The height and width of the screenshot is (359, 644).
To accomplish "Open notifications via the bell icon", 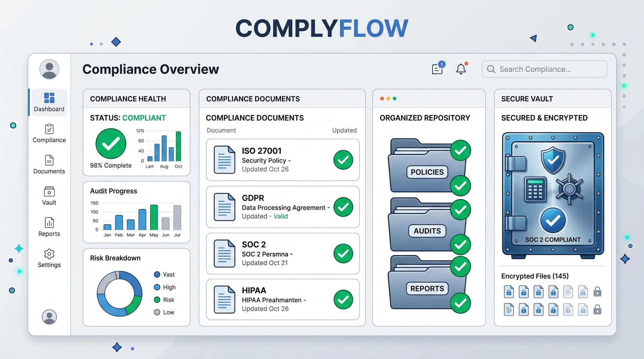I will [460, 69].
